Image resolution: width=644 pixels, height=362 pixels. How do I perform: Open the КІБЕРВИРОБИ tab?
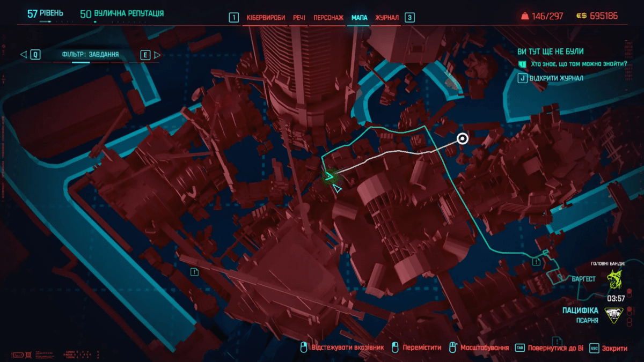tap(266, 18)
